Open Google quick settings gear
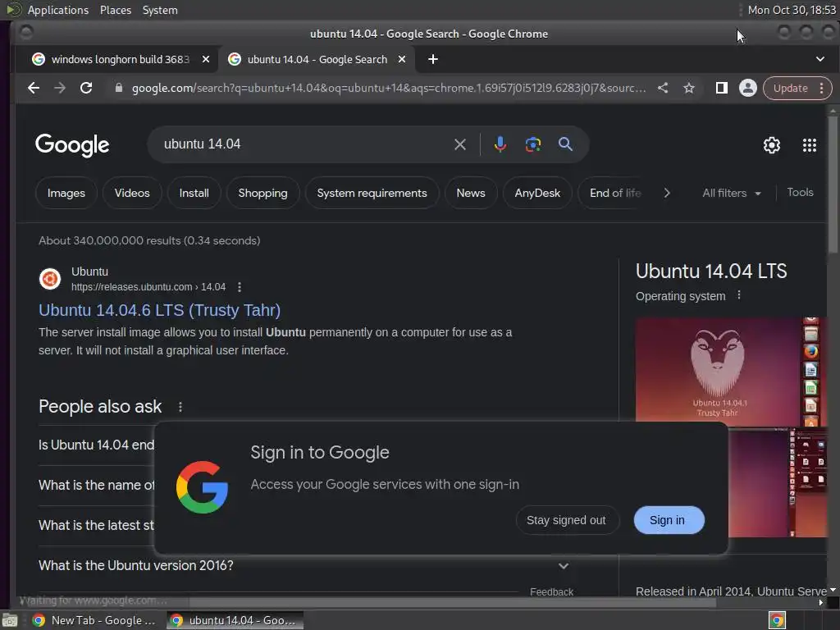Viewport: 840px width, 630px height. tap(771, 145)
